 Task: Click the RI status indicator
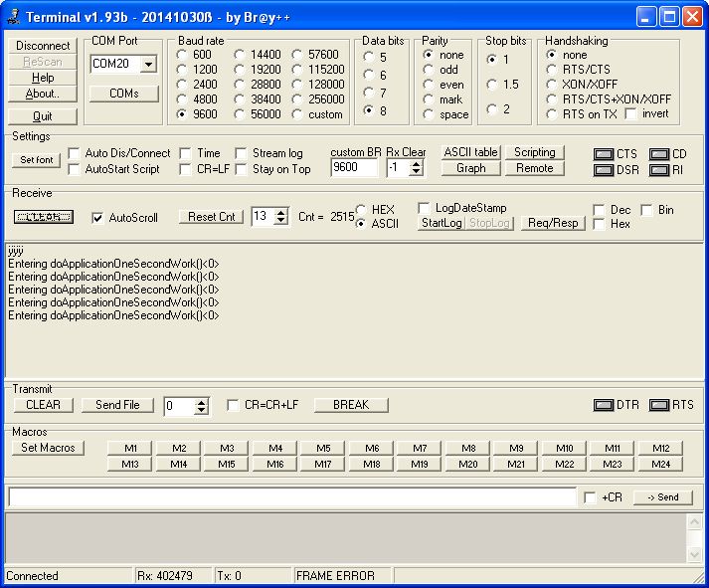[x=659, y=170]
